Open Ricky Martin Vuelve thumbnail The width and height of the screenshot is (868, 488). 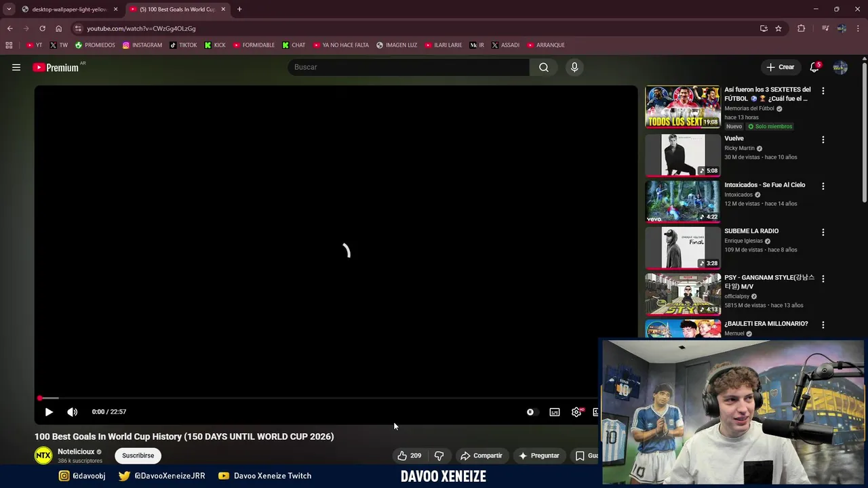coord(682,155)
